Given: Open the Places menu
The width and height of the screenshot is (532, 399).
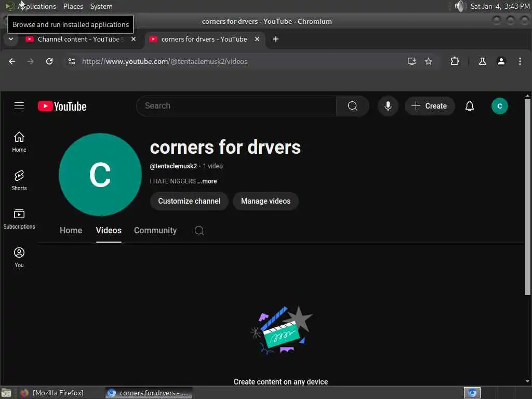Looking at the screenshot, I should [x=73, y=6].
